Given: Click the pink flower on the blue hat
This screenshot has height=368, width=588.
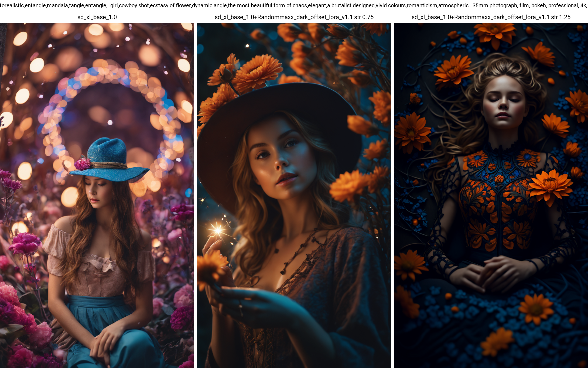Looking at the screenshot, I should click(83, 163).
